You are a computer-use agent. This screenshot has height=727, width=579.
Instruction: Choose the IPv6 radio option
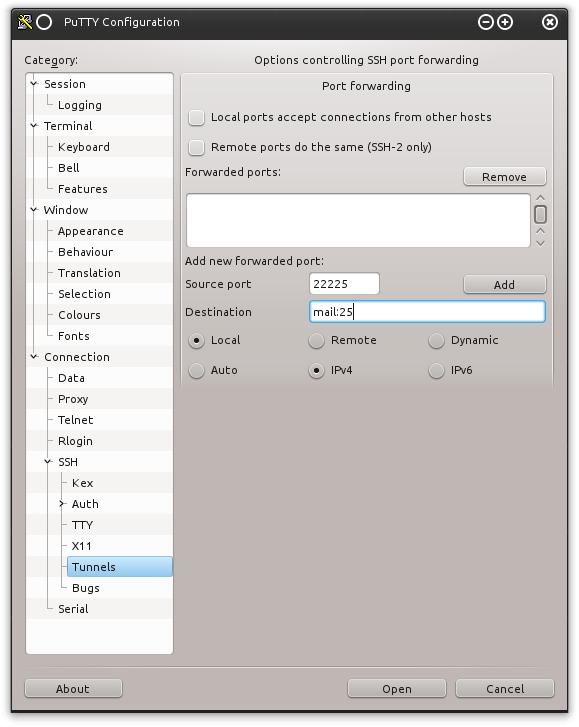pyautogui.click(x=436, y=370)
